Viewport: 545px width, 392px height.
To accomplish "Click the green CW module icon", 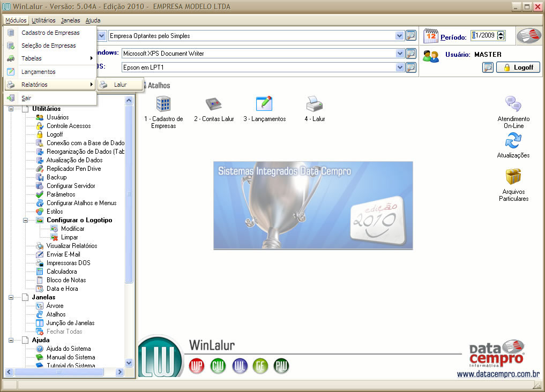I will point(218,366).
